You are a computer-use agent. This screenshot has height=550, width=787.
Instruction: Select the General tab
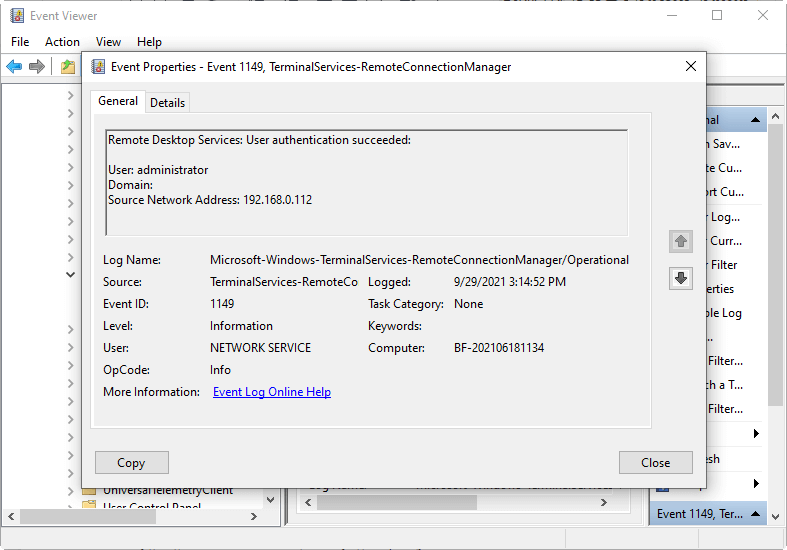(118, 101)
